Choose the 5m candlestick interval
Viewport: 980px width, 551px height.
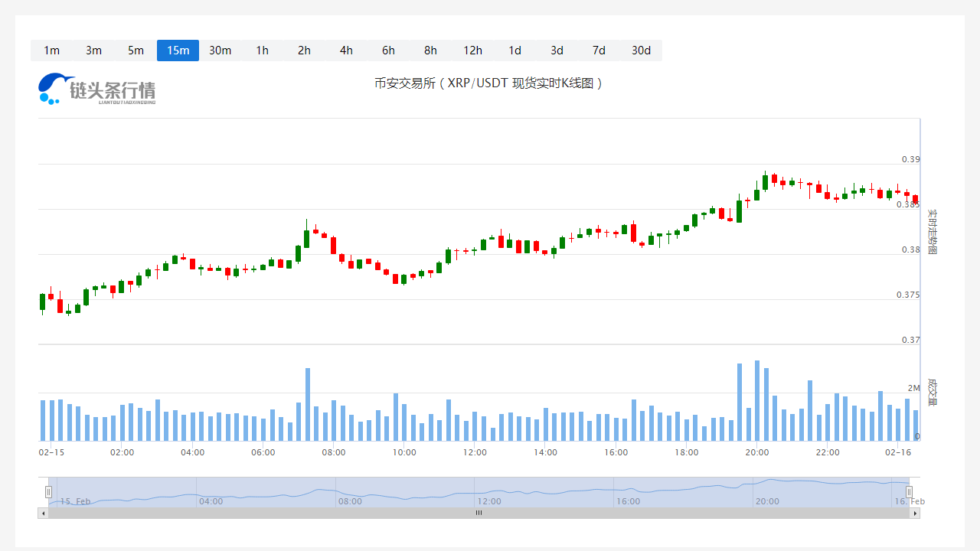click(136, 51)
